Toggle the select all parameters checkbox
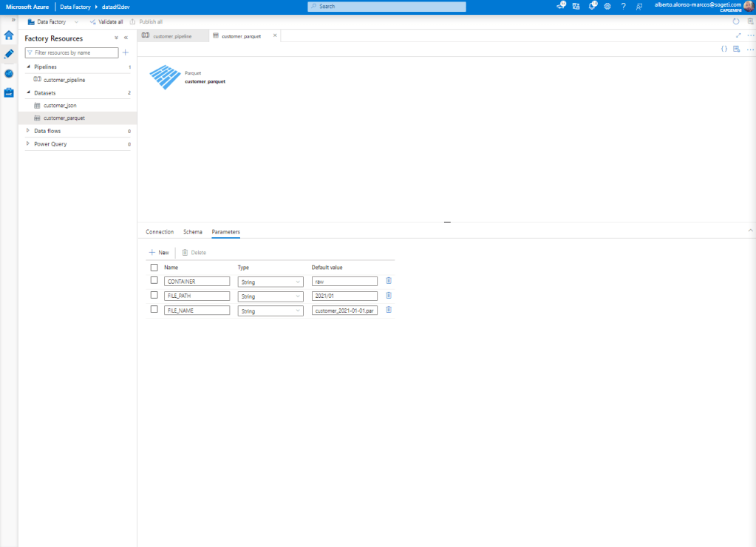Screen dimensions: 756x547 tap(154, 267)
